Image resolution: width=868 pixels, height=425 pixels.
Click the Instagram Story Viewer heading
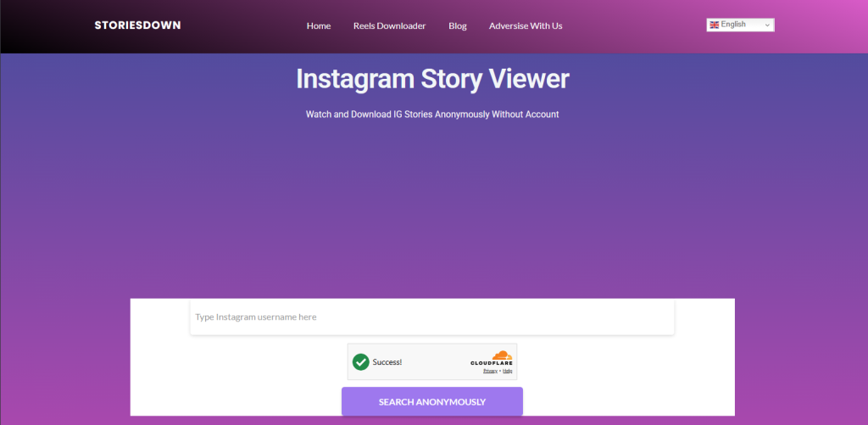click(x=432, y=79)
